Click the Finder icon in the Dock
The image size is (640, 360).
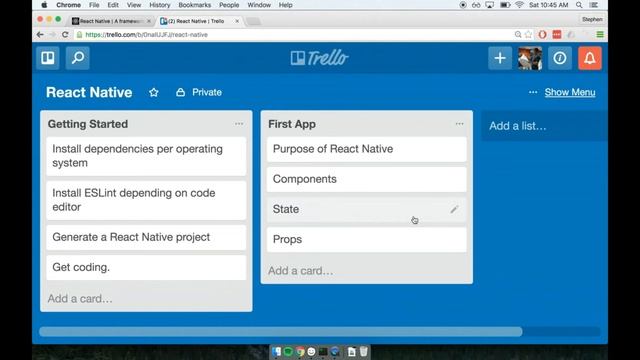pos(276,351)
